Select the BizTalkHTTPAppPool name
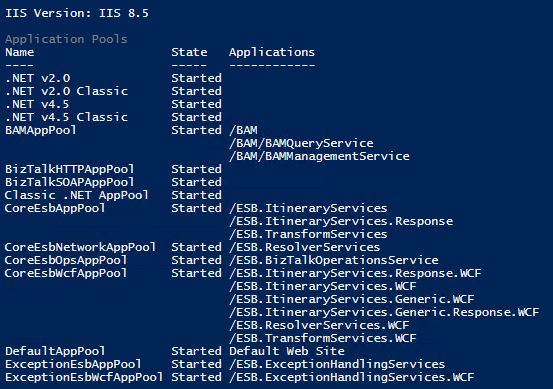Screen dimensions: 553x389 (x=69, y=169)
